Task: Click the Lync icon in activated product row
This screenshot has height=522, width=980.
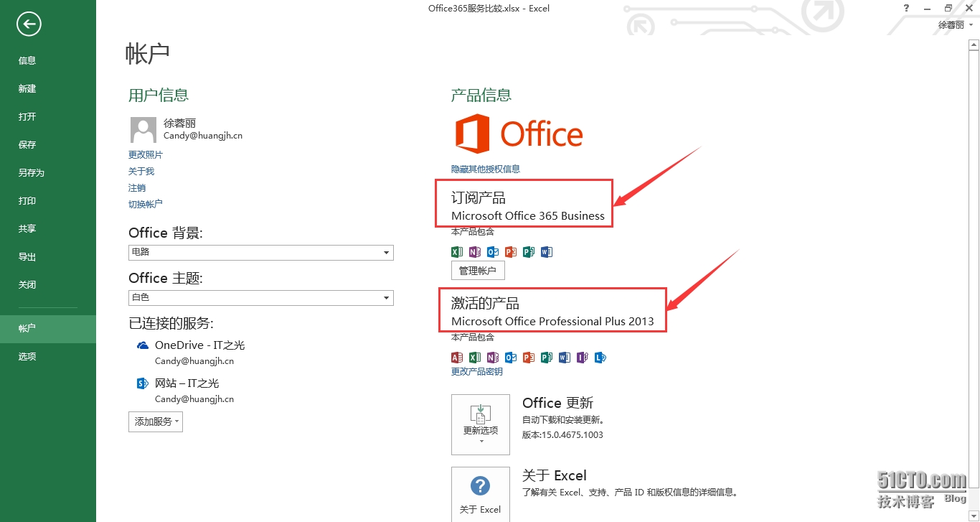Action: click(600, 358)
